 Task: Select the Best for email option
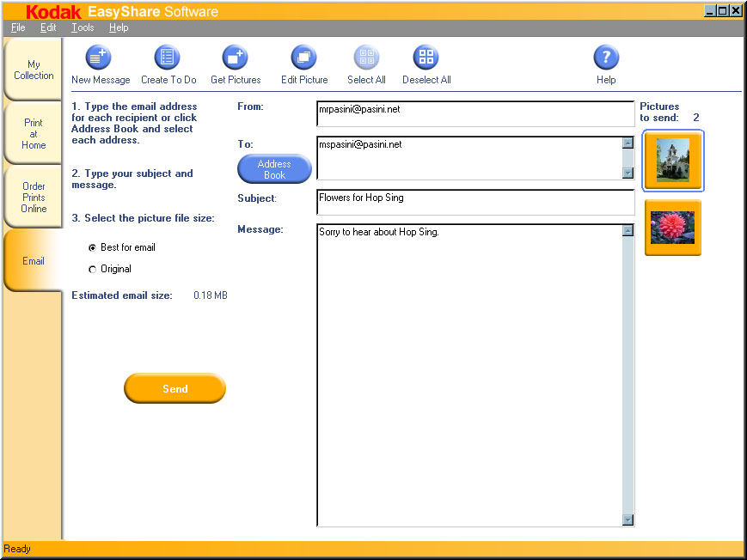(93, 247)
